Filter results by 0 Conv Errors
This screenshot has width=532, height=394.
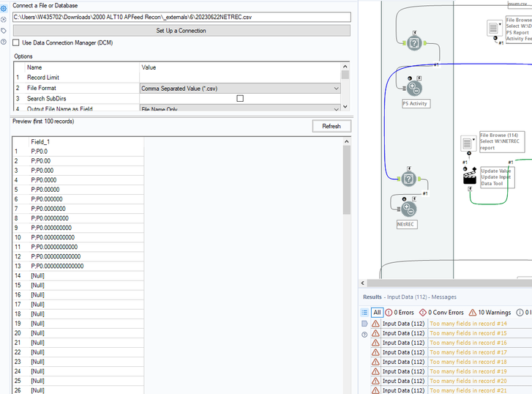(441, 313)
